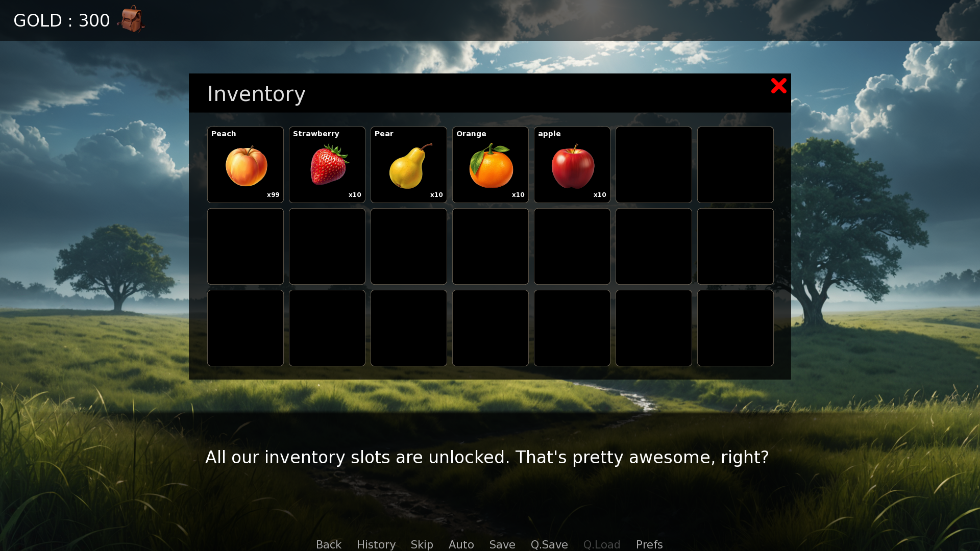Toggle Skip mode
The image size is (980, 551).
[422, 544]
